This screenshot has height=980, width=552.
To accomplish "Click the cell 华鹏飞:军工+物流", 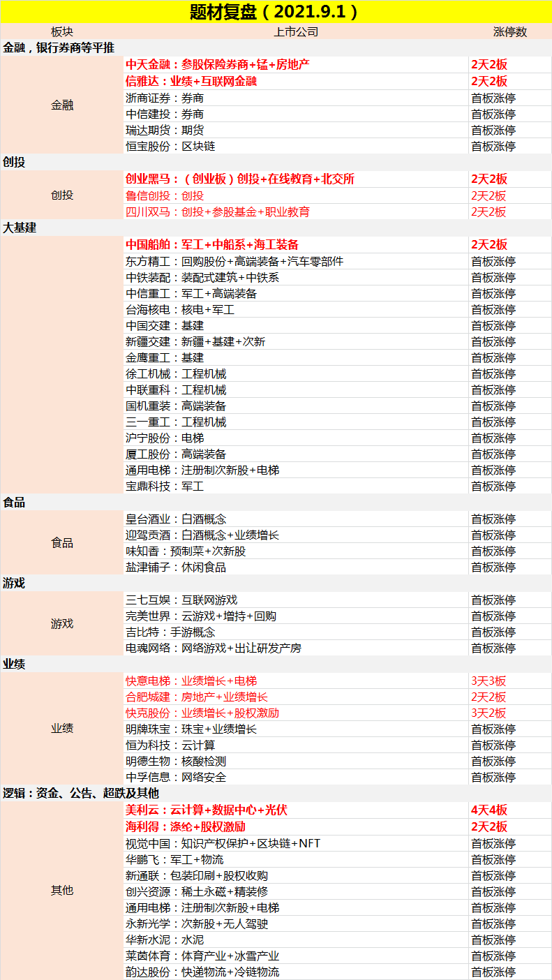I will coord(296,859).
